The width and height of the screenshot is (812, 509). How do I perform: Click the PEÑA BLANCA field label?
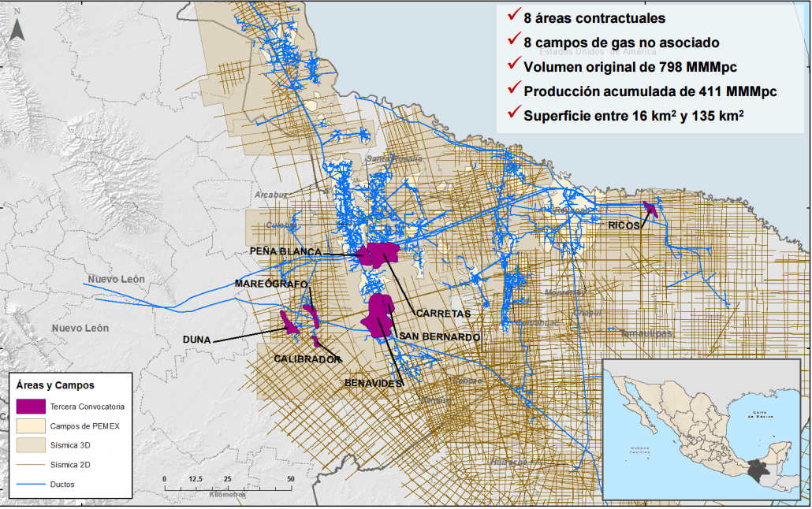point(285,251)
